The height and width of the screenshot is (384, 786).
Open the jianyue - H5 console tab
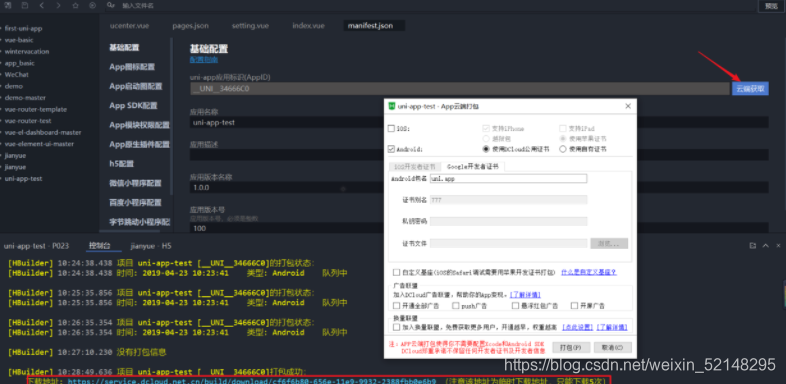(151, 246)
